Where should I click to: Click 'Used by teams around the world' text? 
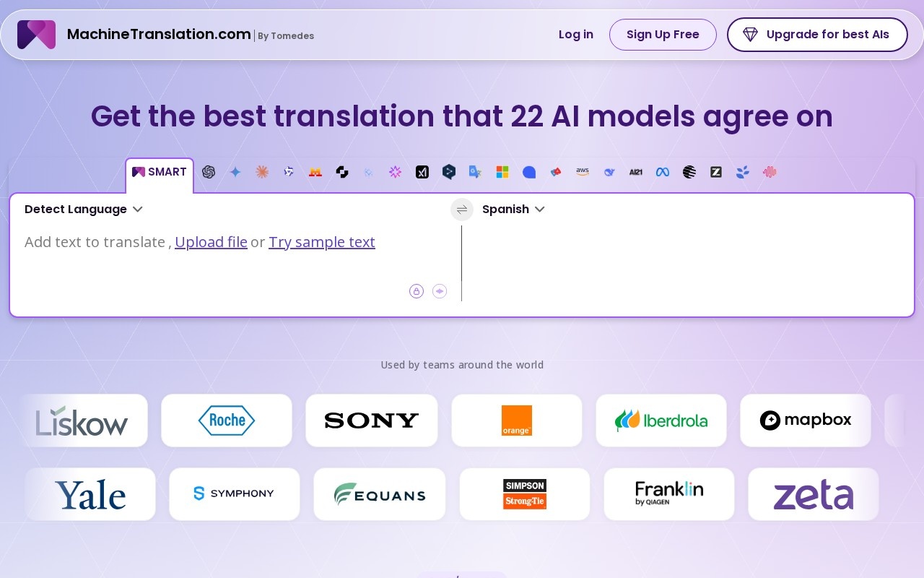pos(462,365)
